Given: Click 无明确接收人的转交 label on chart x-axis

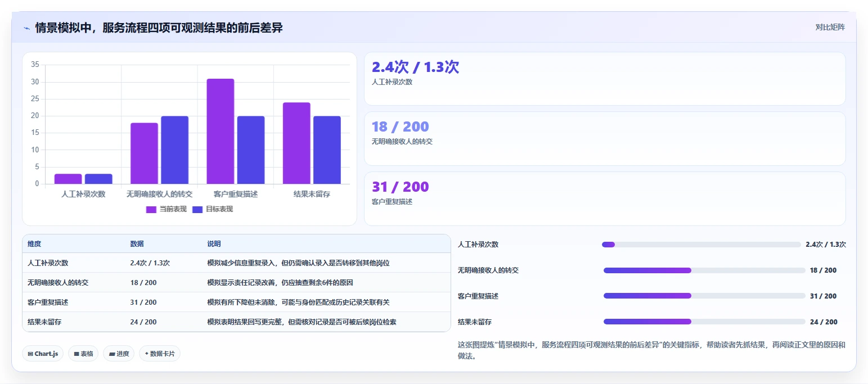Looking at the screenshot, I should click(159, 194).
